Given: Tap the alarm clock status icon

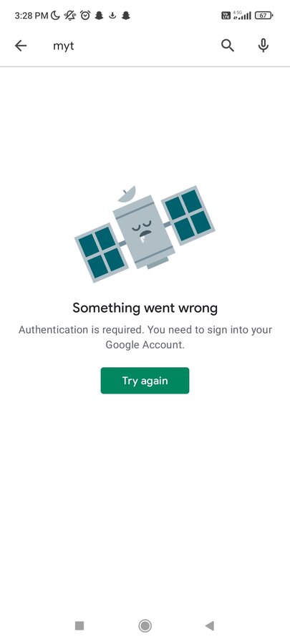Looking at the screenshot, I should [85, 16].
